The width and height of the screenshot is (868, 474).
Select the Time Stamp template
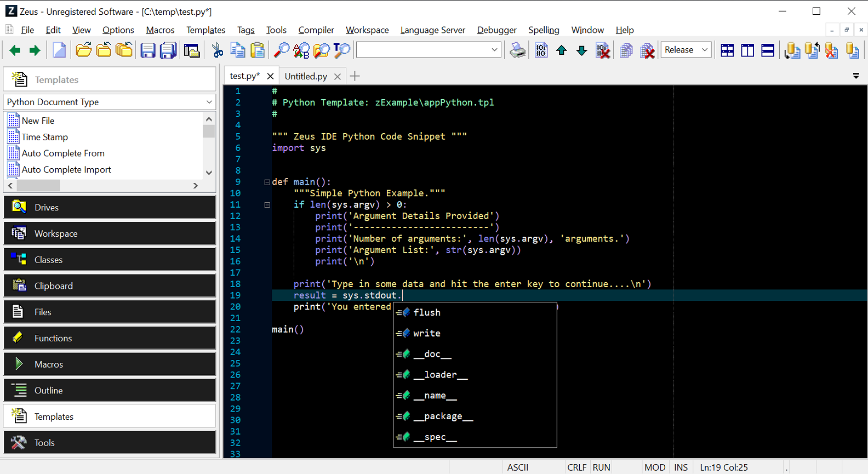(x=45, y=137)
